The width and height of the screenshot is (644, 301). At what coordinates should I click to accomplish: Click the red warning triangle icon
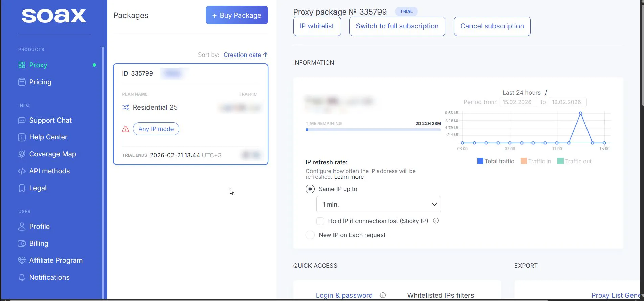tap(125, 129)
